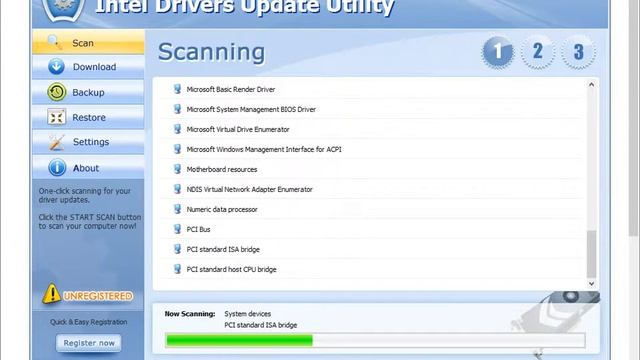Image resolution: width=640 pixels, height=360 pixels.
Task: Select PCI standard ISA bridge in the list
Action: pyautogui.click(x=371, y=249)
